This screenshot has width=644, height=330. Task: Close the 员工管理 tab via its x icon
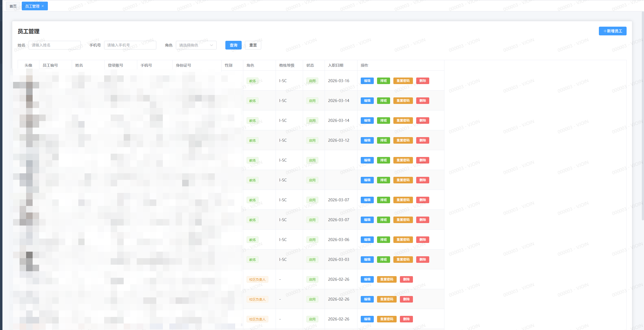click(43, 6)
